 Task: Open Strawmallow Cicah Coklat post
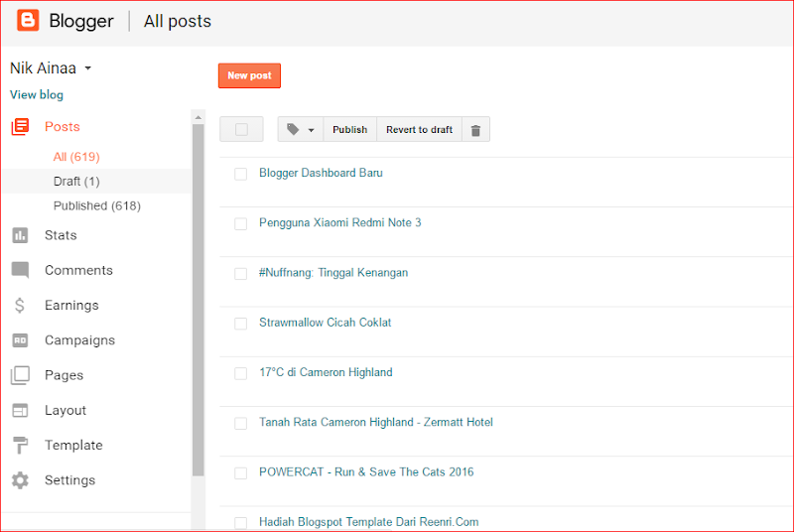pos(326,323)
